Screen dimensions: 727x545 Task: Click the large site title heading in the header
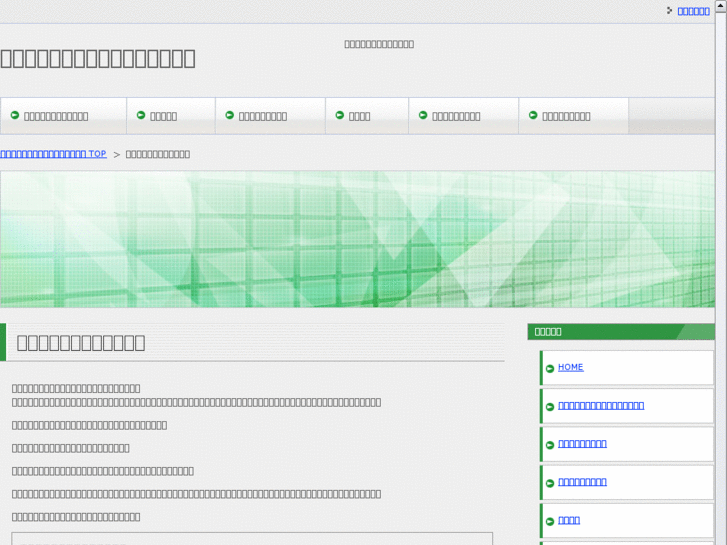(97, 58)
